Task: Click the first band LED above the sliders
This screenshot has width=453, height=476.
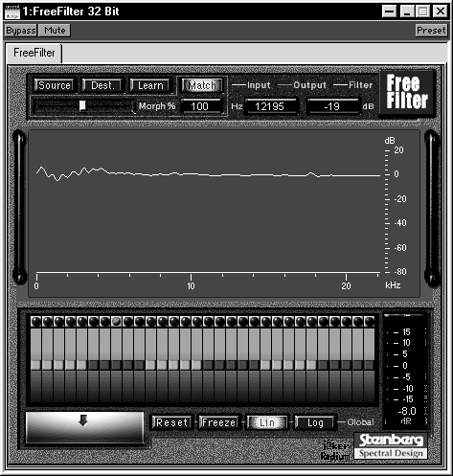Action: [35, 321]
